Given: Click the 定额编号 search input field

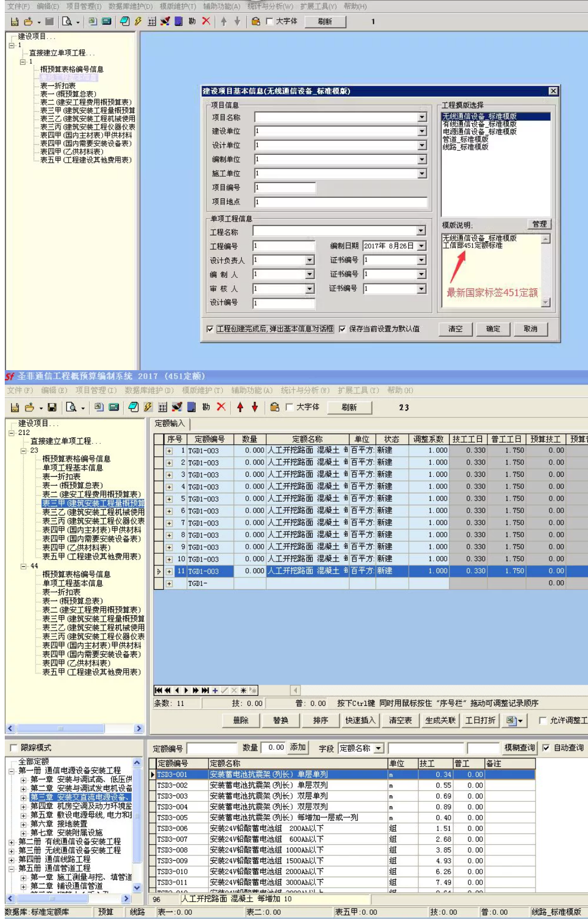Looking at the screenshot, I should (212, 748).
